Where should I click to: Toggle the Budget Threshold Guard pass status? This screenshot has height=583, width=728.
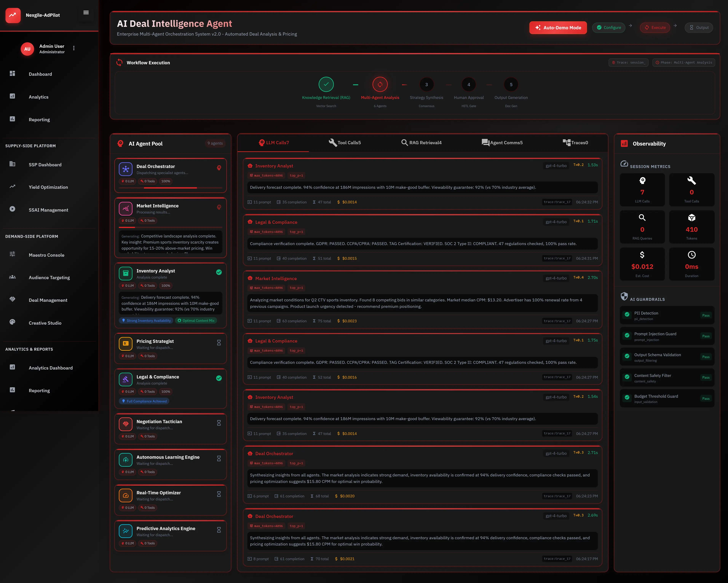coord(706,398)
